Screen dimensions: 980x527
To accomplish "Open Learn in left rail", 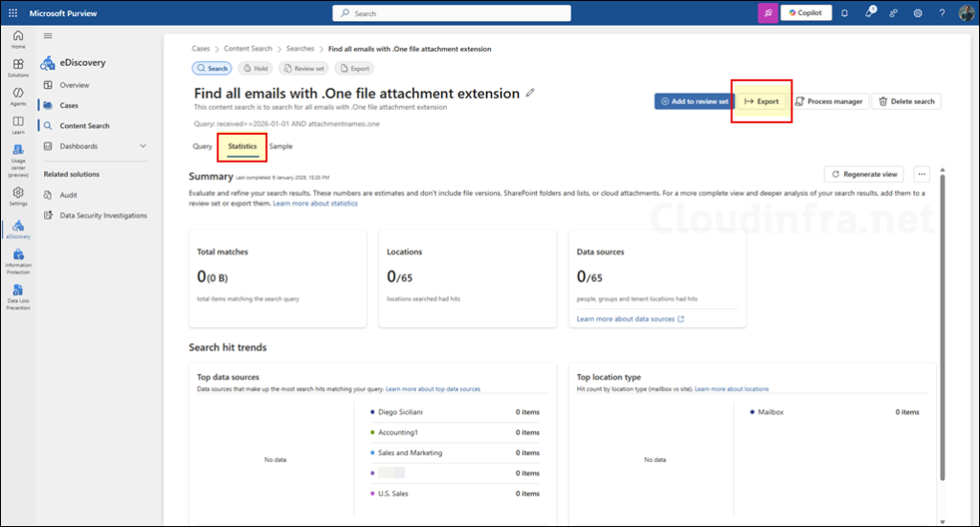I will pyautogui.click(x=18, y=125).
